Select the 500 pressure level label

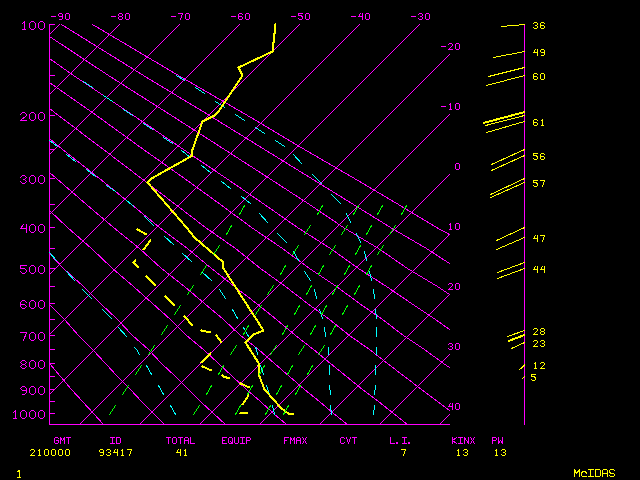(x=32, y=270)
